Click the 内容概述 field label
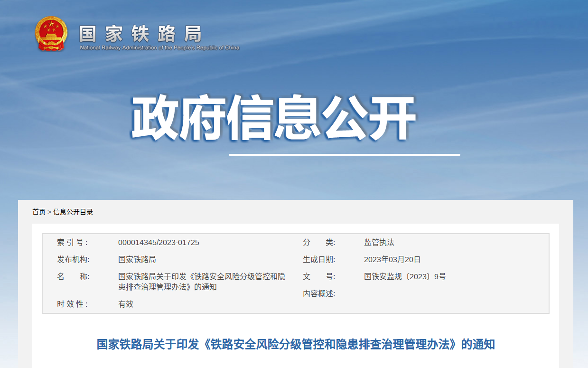 click(x=319, y=294)
